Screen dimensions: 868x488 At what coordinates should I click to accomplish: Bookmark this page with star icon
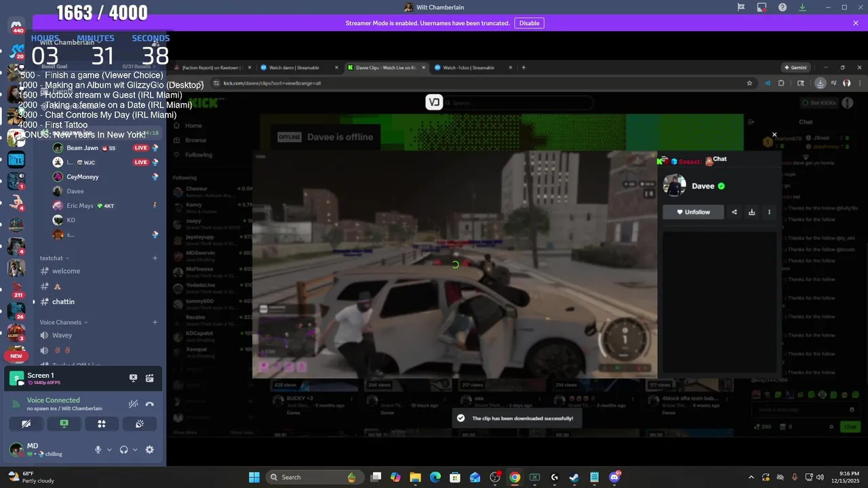[749, 83]
